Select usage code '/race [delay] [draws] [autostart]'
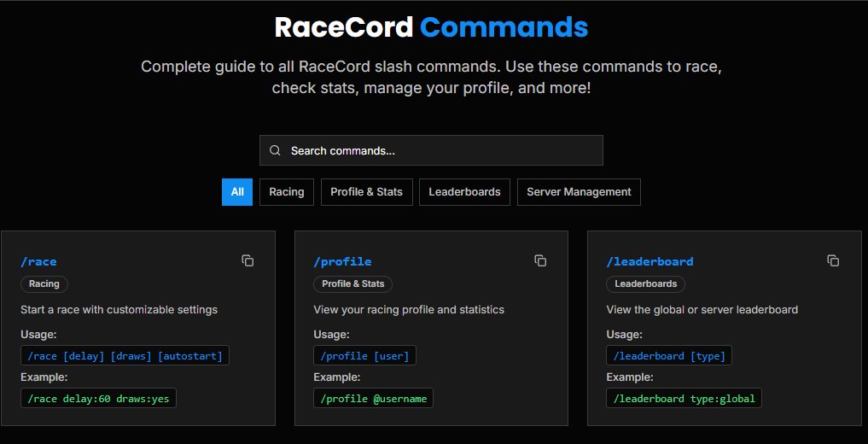The height and width of the screenshot is (444, 868). (x=125, y=356)
